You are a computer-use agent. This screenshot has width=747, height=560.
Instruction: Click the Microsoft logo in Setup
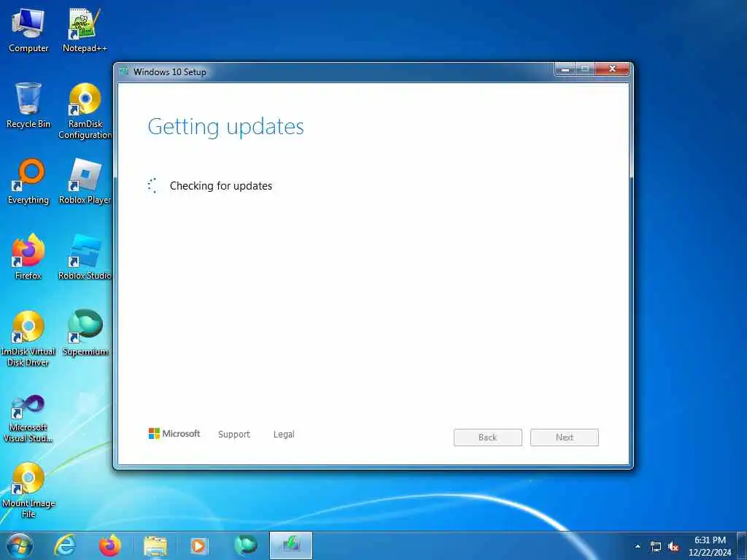(x=174, y=433)
